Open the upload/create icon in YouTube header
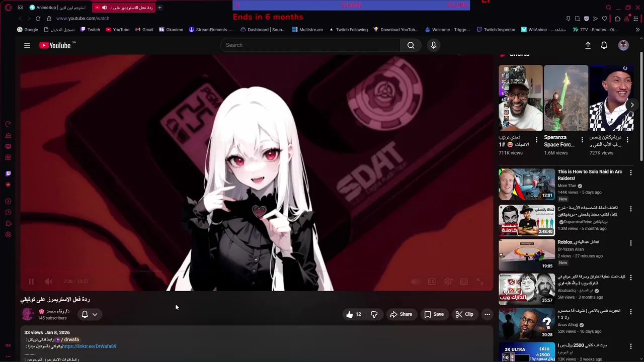Image resolution: width=644 pixels, height=362 pixels. point(588,45)
